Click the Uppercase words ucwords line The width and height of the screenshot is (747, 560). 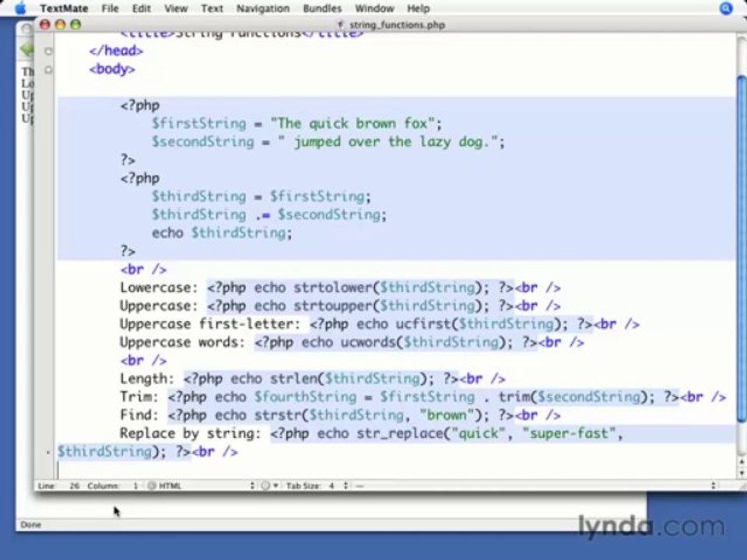click(352, 342)
